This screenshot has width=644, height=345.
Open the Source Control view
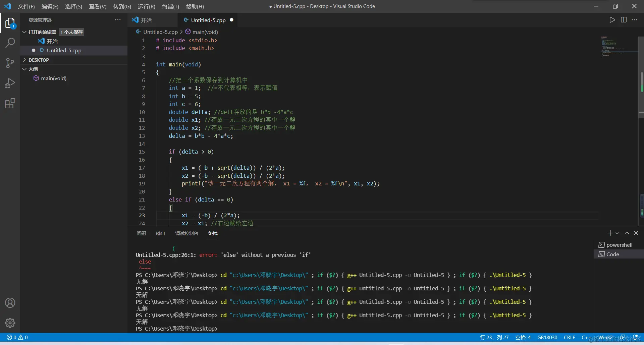pos(10,63)
